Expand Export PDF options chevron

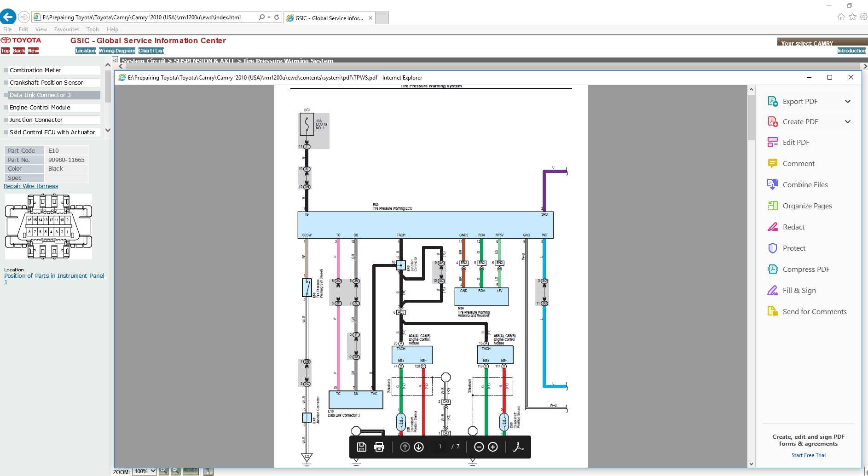[x=848, y=101]
